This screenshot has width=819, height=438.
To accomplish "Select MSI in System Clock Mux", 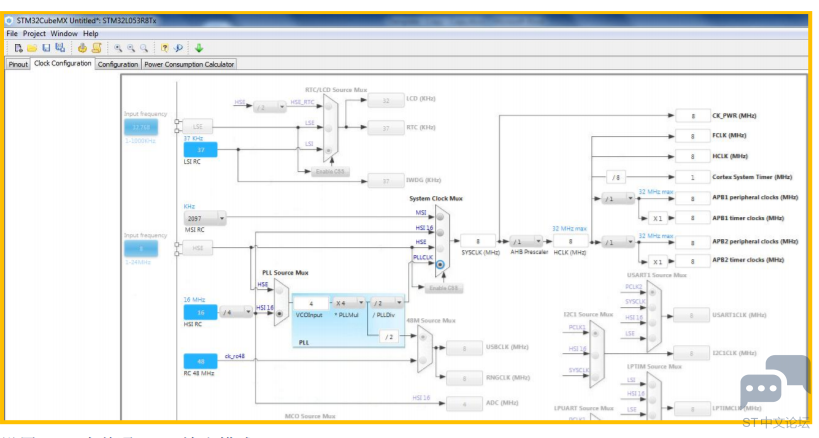I will point(440,217).
